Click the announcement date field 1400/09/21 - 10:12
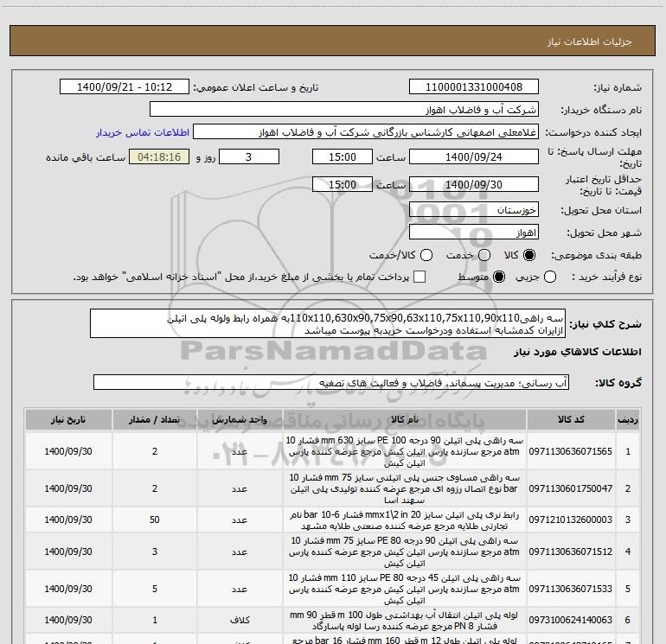Screen dimensions: 666x644 pos(125,87)
